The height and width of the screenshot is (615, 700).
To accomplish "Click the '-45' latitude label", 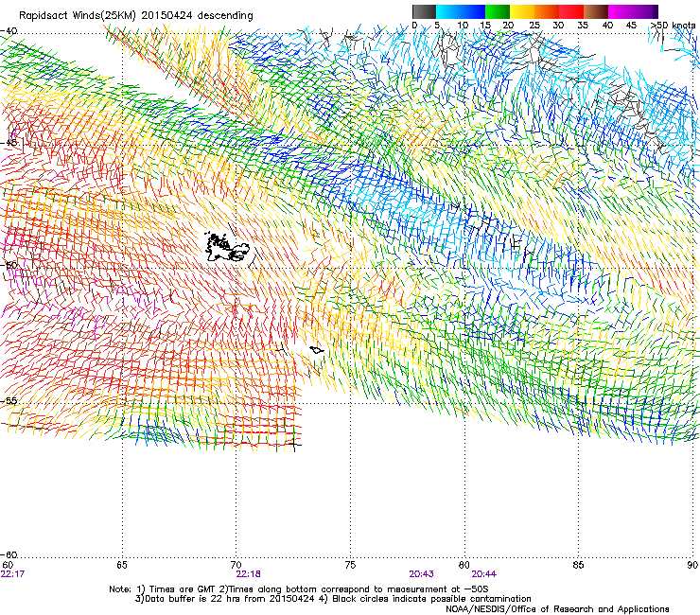I will coord(9,143).
